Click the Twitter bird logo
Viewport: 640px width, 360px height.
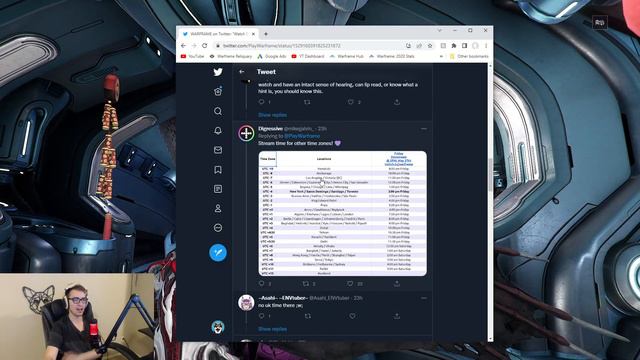[x=218, y=72]
